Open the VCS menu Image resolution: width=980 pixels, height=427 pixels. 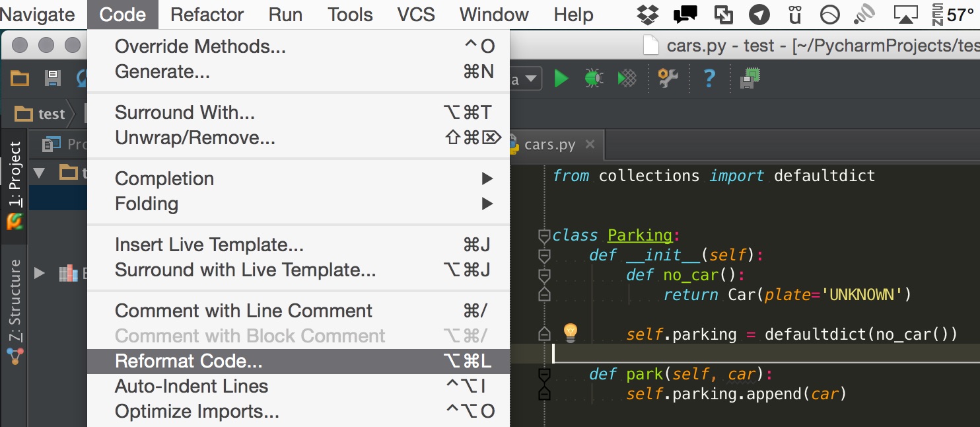(416, 15)
